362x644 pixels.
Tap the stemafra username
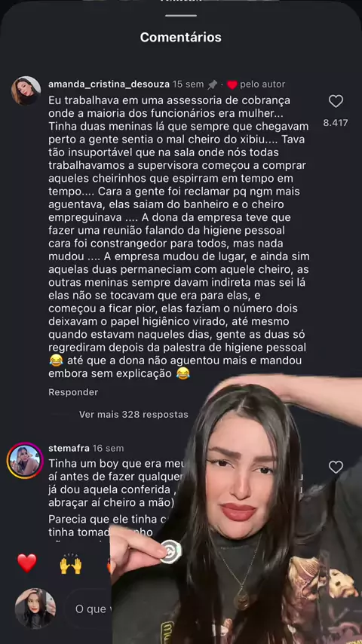[x=69, y=448]
